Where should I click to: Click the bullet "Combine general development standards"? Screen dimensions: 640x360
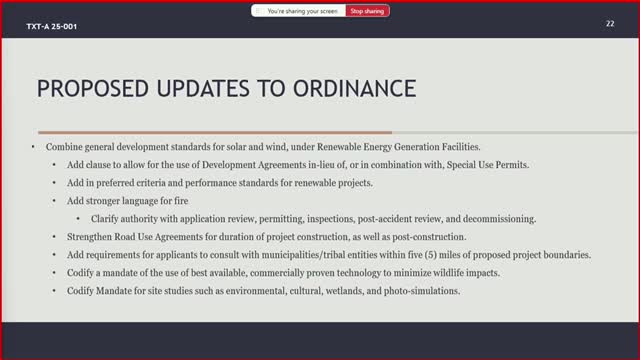(x=263, y=147)
